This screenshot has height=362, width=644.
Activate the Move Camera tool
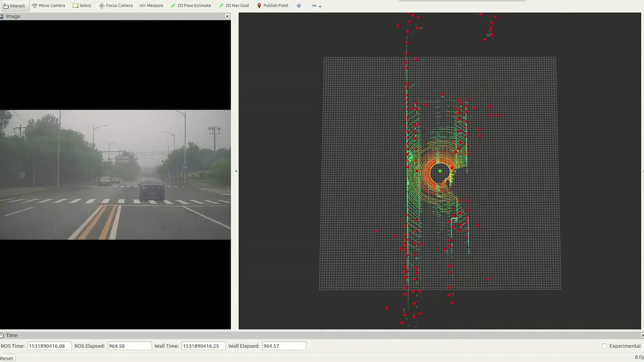click(x=48, y=6)
